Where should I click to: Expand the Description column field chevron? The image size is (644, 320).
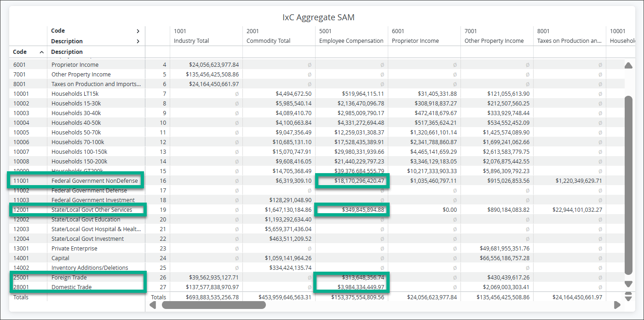pos(138,41)
